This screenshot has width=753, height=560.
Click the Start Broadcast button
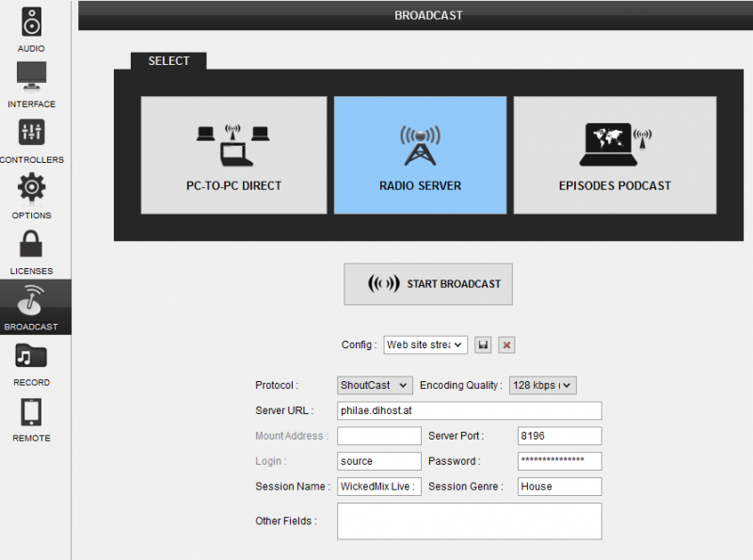(x=428, y=284)
